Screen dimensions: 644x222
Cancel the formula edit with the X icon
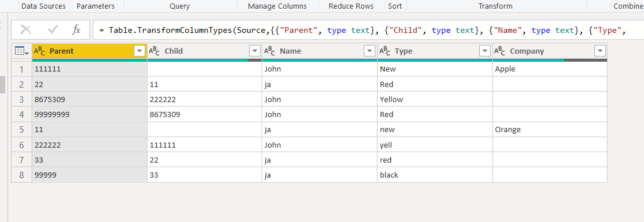point(26,29)
